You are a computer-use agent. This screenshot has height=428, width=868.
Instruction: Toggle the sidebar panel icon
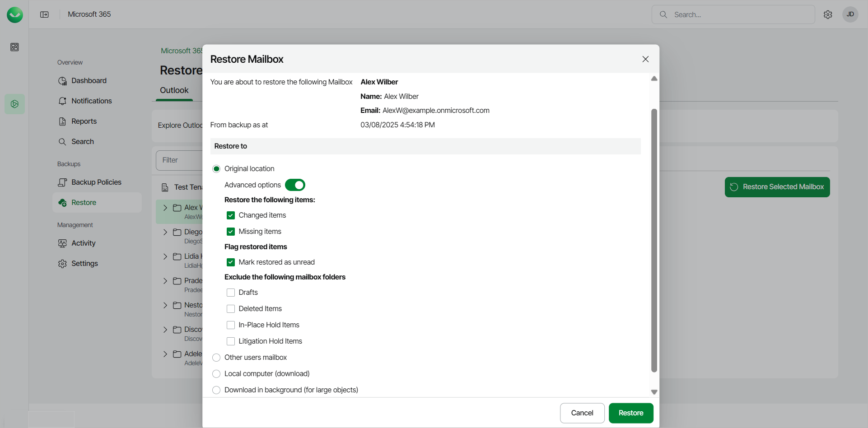click(44, 14)
